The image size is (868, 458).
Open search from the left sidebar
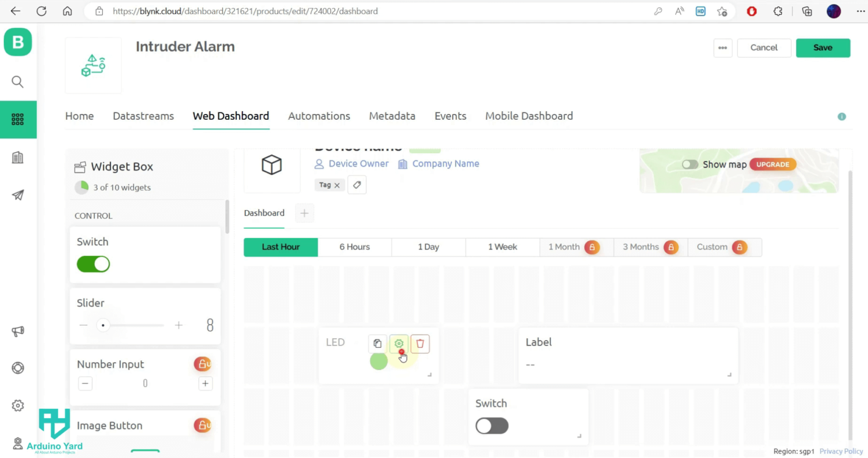pos(18,81)
